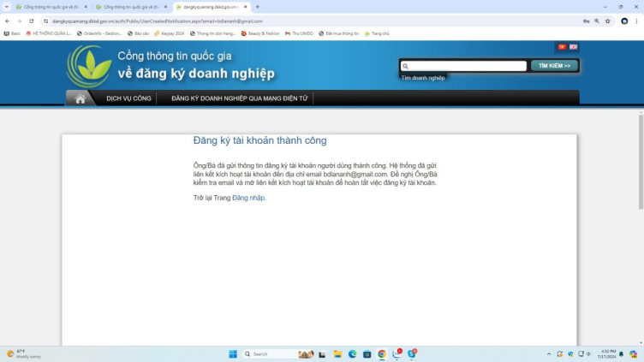
Task: Click the home icon in navigation bar
Action: point(80,98)
